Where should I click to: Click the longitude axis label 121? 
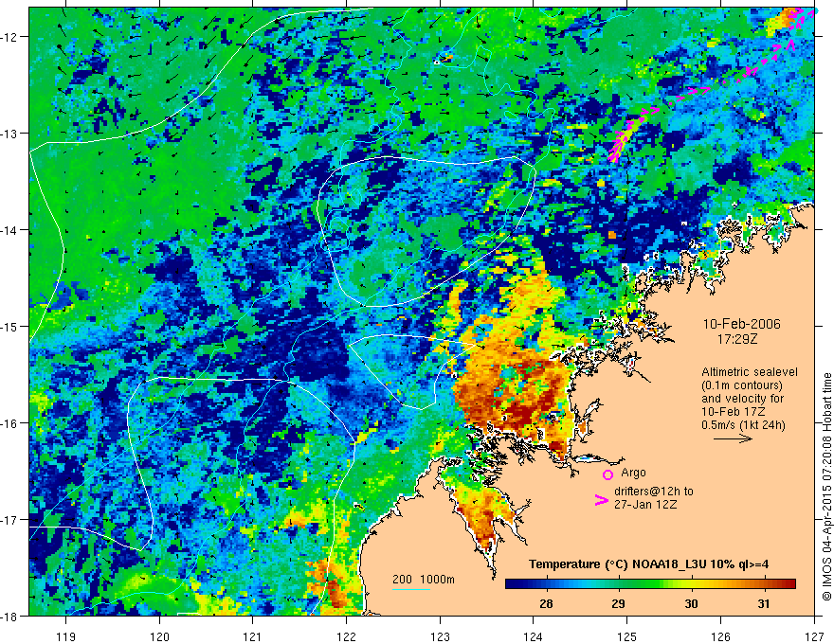point(253,636)
